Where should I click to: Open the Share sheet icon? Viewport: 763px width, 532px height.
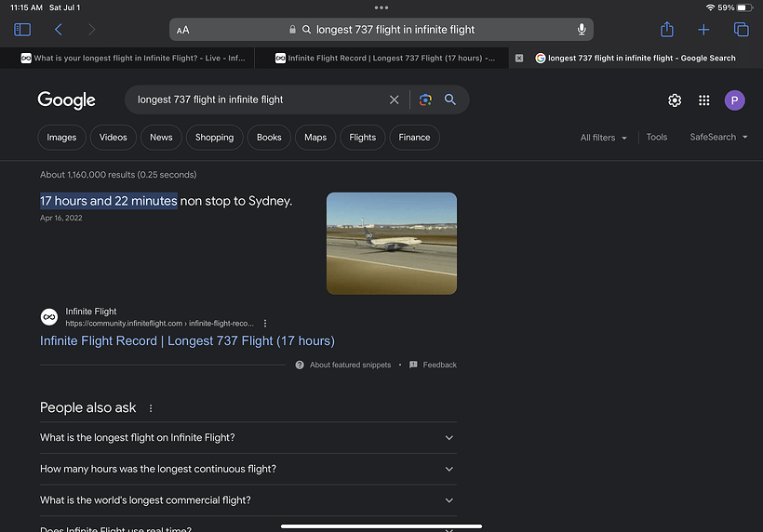point(667,29)
